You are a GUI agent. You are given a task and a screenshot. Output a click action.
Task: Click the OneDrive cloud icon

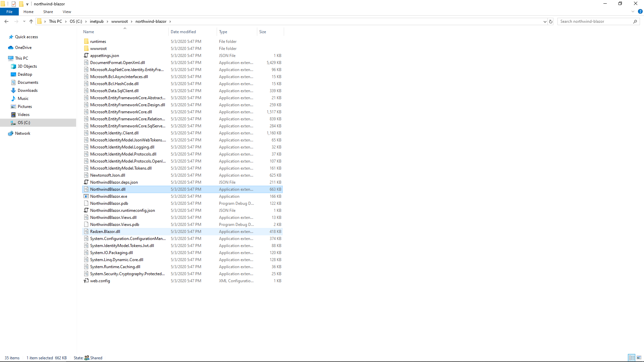[11, 48]
